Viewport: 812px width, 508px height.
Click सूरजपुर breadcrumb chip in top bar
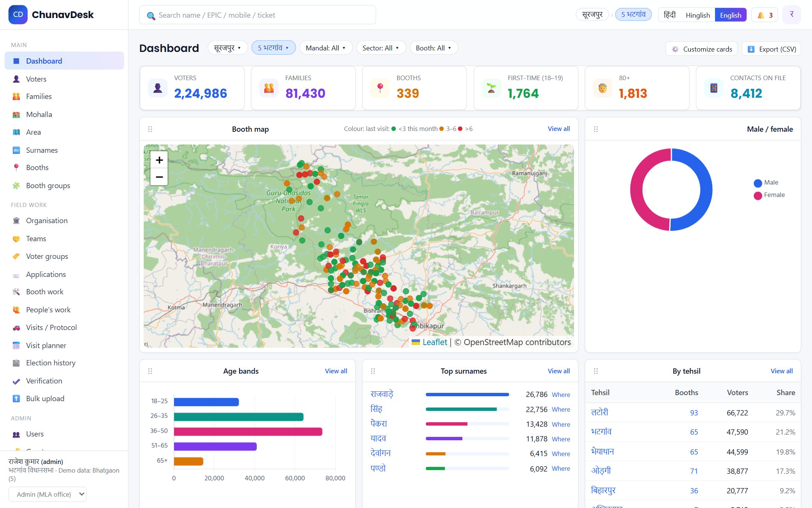[x=592, y=15]
